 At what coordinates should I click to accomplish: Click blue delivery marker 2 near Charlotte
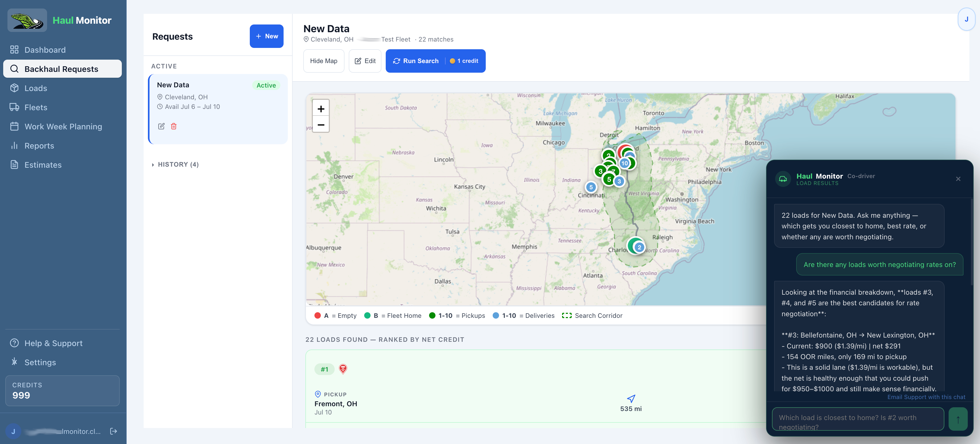(640, 247)
